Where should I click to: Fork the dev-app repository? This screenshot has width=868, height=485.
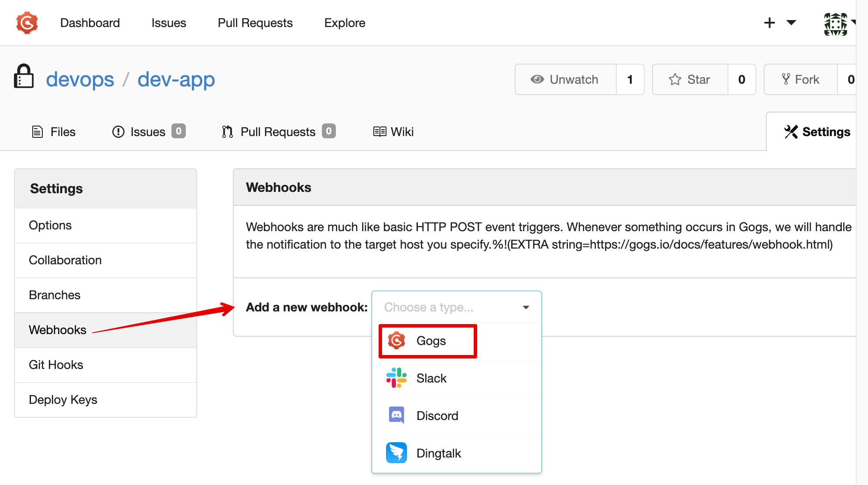(801, 79)
